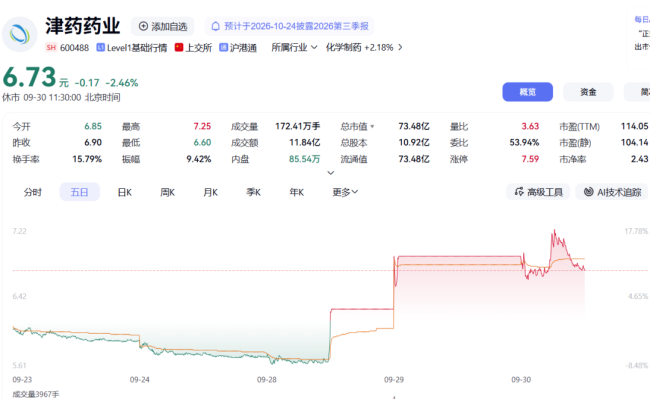Click the 涨停 value 7.59
Screen dimensions: 650x399
530,159
